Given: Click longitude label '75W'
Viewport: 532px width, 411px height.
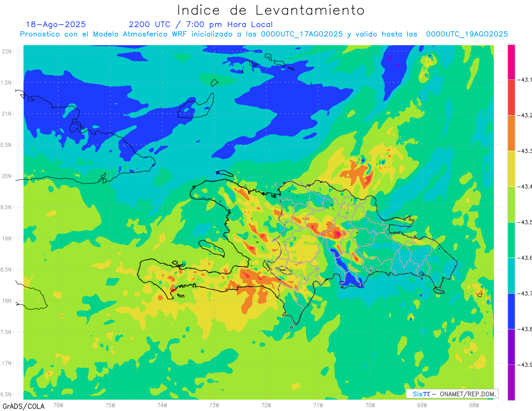Looking at the screenshot, I should [110, 405].
